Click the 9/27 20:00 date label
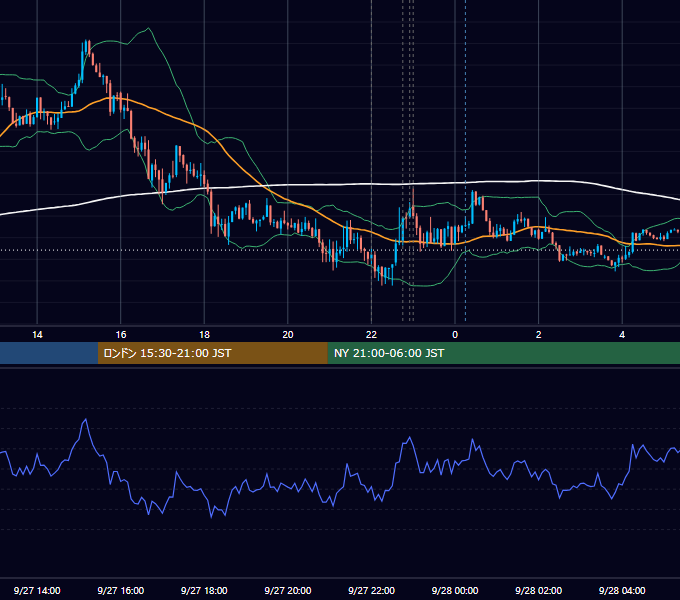The image size is (680, 600). 288,590
